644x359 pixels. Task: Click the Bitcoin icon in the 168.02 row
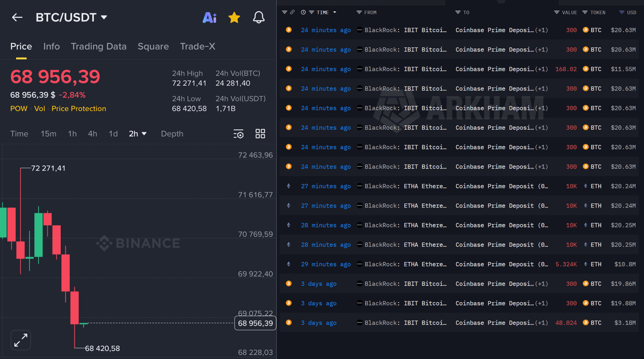[289, 69]
